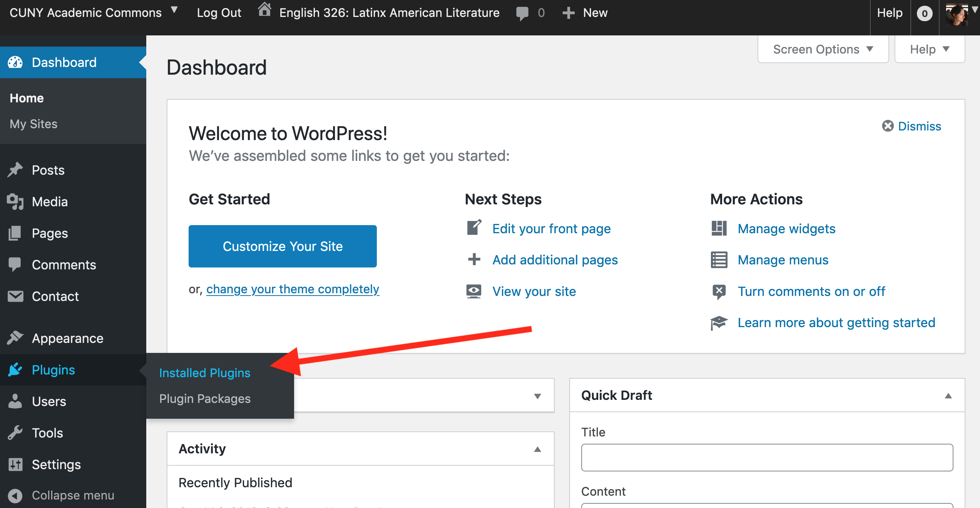The height and width of the screenshot is (508, 980).
Task: Click the Contact envelope icon
Action: point(15,296)
